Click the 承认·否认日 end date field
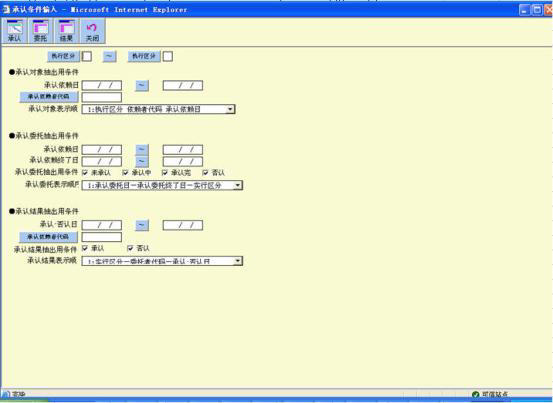553x403 pixels. 183,225
